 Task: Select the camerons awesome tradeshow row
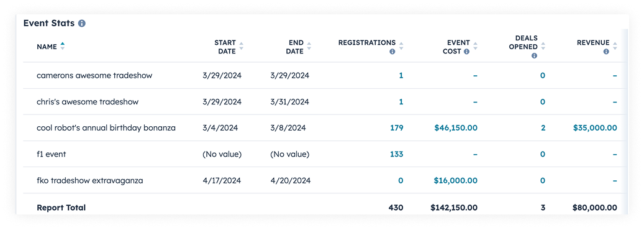(324, 76)
